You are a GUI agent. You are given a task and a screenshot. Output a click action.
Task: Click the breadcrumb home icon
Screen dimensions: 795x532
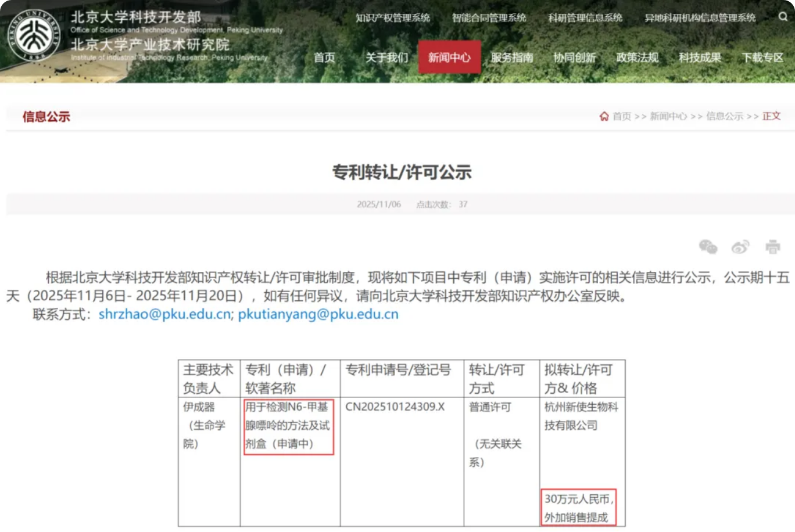tap(604, 116)
